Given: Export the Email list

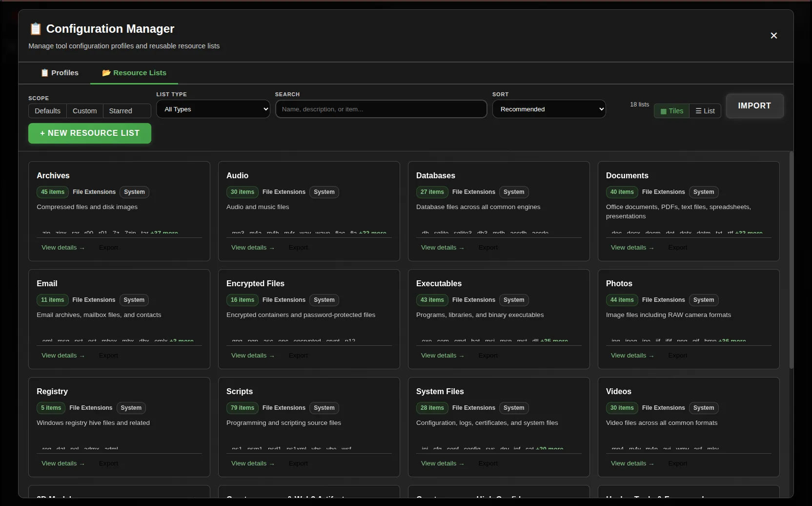Looking at the screenshot, I should (x=108, y=356).
